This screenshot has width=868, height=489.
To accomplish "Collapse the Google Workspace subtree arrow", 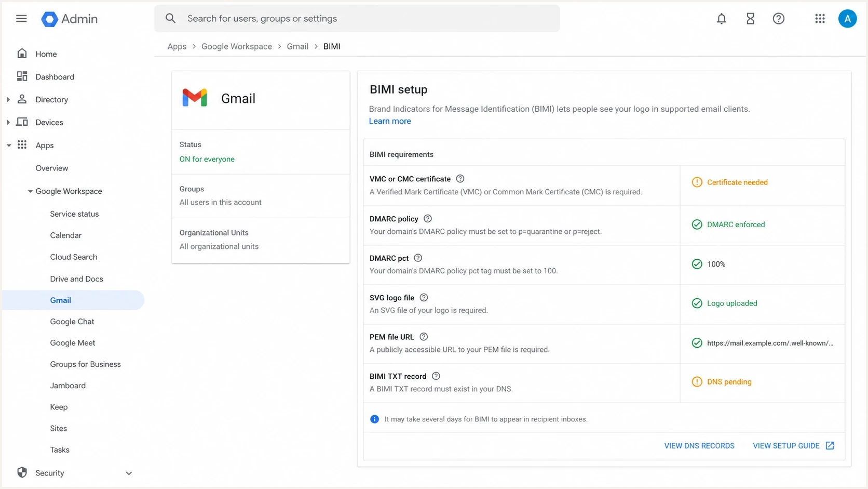I will point(30,191).
